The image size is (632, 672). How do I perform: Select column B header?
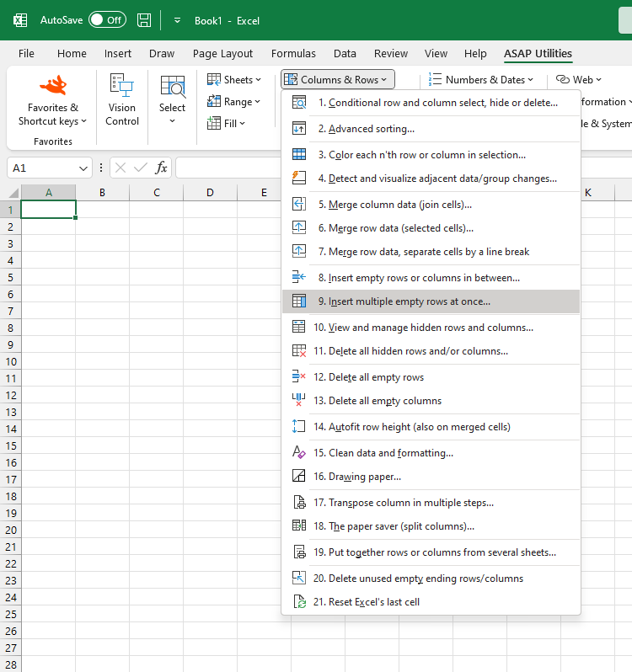tap(103, 193)
